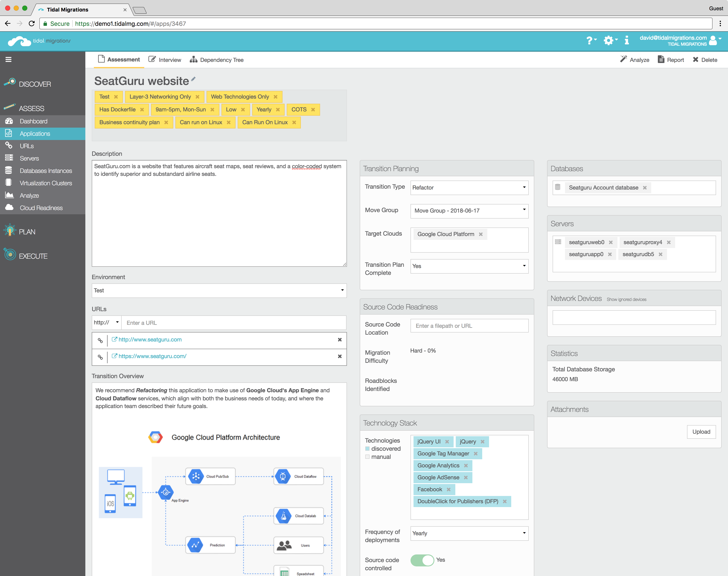Remove Google Cloud Platform target cloud

(480, 234)
